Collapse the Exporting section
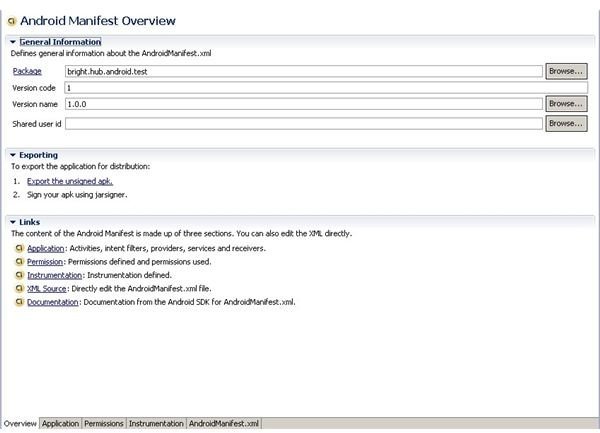The image size is (600, 433). (x=13, y=155)
